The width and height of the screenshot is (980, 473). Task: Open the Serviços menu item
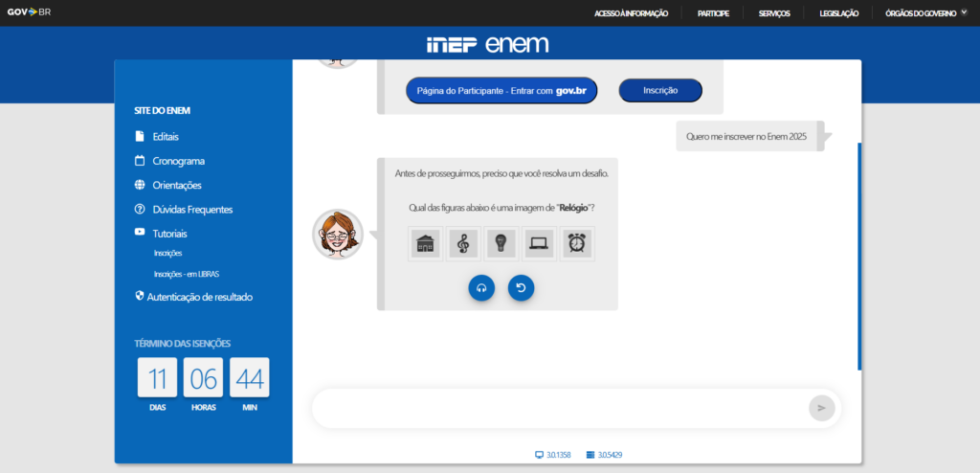(774, 13)
